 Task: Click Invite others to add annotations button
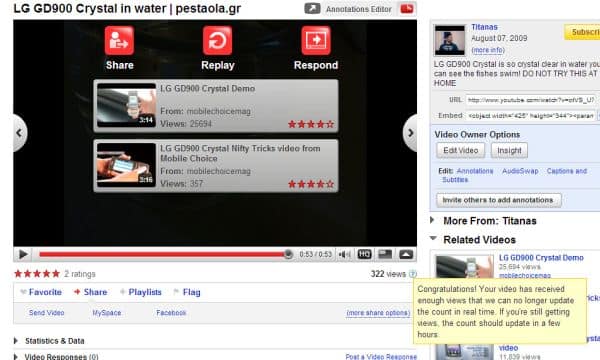click(x=499, y=200)
